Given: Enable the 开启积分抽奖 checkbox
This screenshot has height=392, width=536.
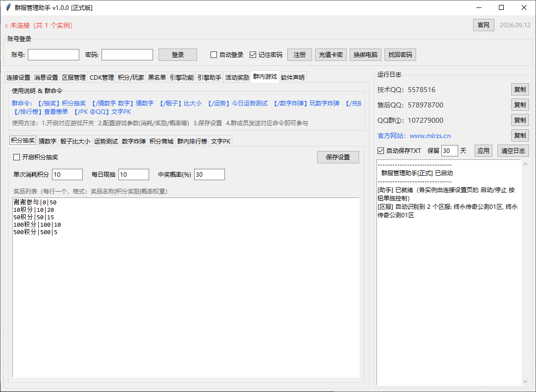Looking at the screenshot, I should [16, 157].
